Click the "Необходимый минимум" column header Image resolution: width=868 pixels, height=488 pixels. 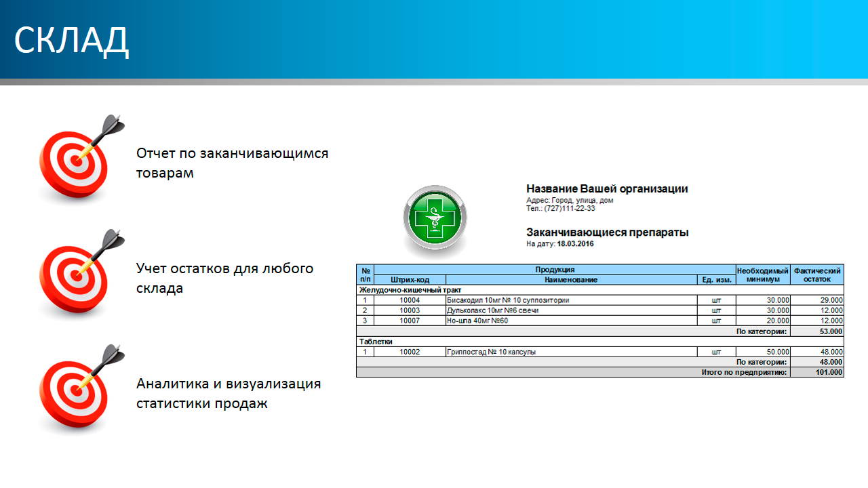[x=763, y=274]
